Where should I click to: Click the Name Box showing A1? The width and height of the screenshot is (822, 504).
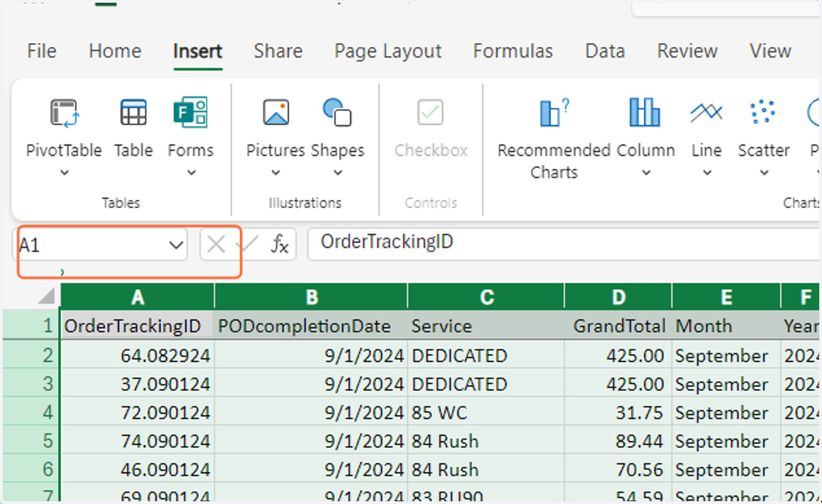[x=100, y=244]
